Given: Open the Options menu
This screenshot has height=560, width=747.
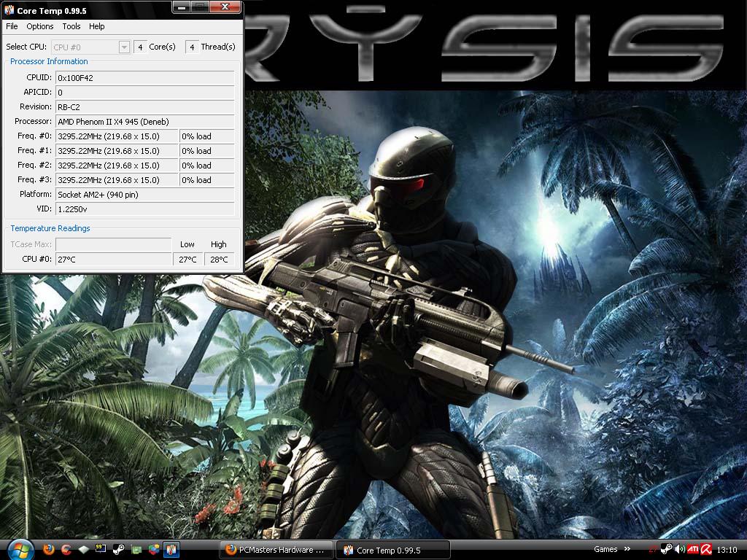Looking at the screenshot, I should tap(40, 26).
